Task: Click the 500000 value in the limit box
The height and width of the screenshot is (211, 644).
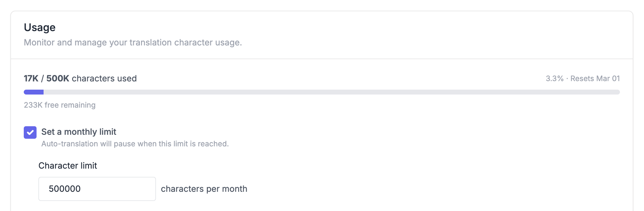Action: [x=65, y=189]
